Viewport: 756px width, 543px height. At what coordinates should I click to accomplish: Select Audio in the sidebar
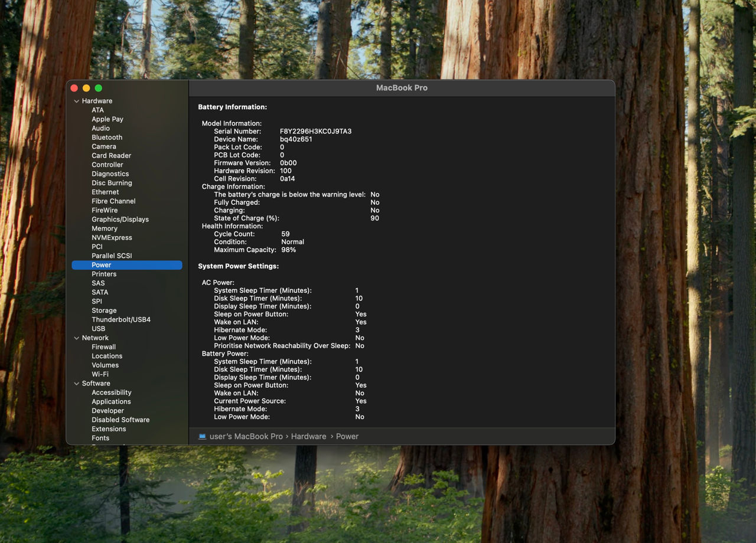(x=100, y=128)
